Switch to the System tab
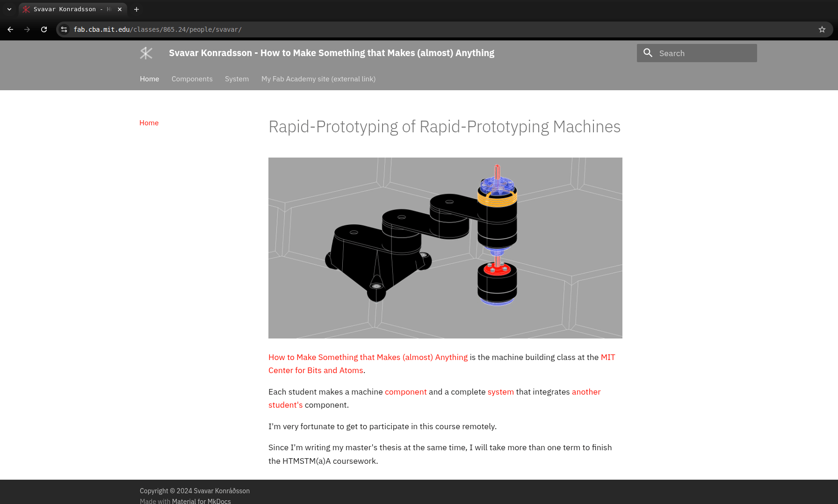Screen dimensions: 838x504 tap(237, 79)
